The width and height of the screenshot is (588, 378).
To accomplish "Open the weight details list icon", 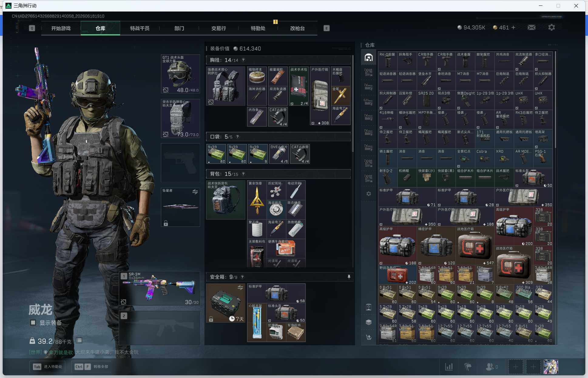I will (79, 340).
